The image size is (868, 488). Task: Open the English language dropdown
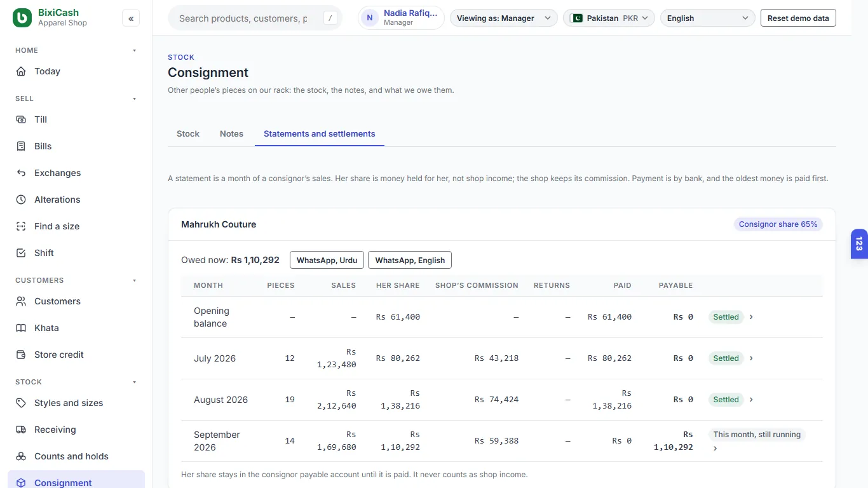[x=708, y=18]
